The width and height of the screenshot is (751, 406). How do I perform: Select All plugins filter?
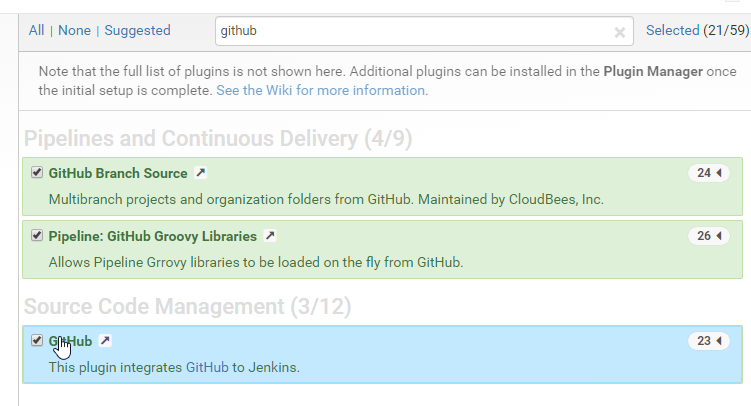(x=36, y=30)
